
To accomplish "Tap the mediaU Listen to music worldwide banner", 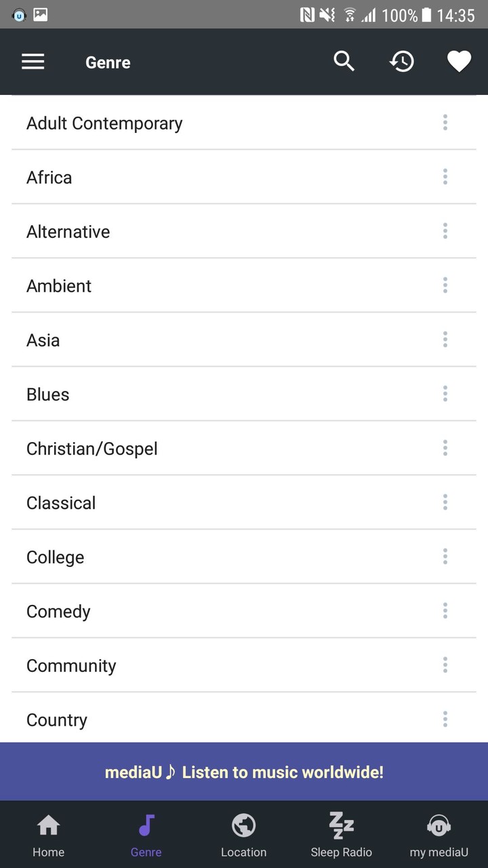I will [x=244, y=772].
